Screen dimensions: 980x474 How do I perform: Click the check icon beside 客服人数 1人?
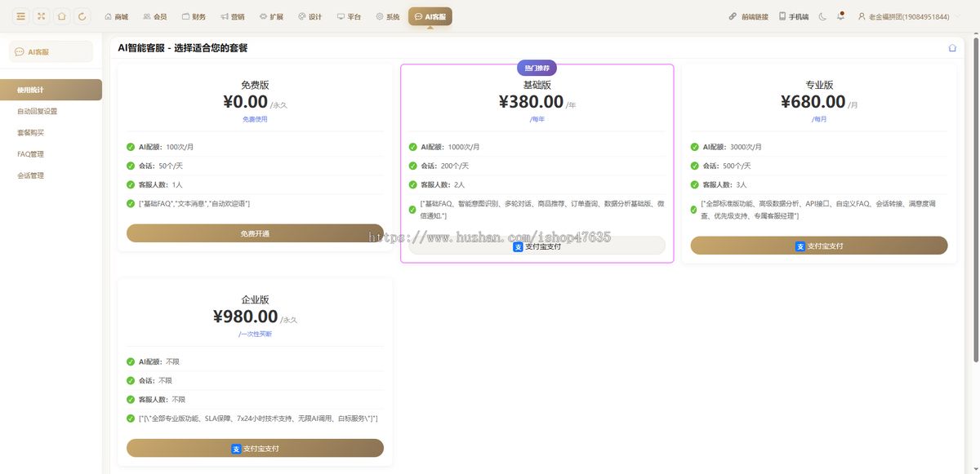coord(131,184)
